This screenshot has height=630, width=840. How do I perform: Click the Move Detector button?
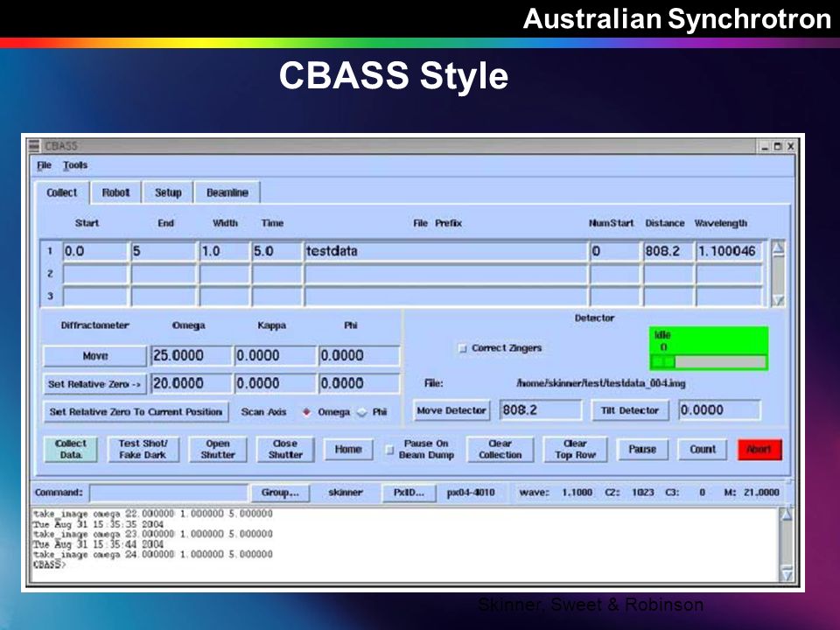coord(451,410)
